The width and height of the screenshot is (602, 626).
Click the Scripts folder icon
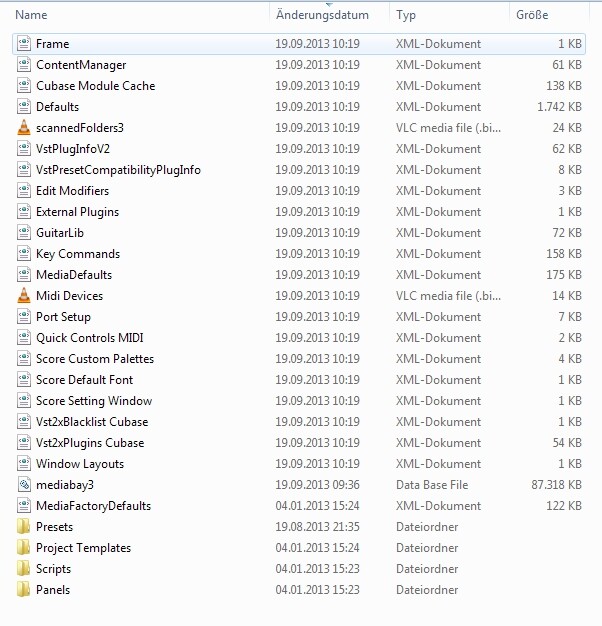[x=24, y=569]
